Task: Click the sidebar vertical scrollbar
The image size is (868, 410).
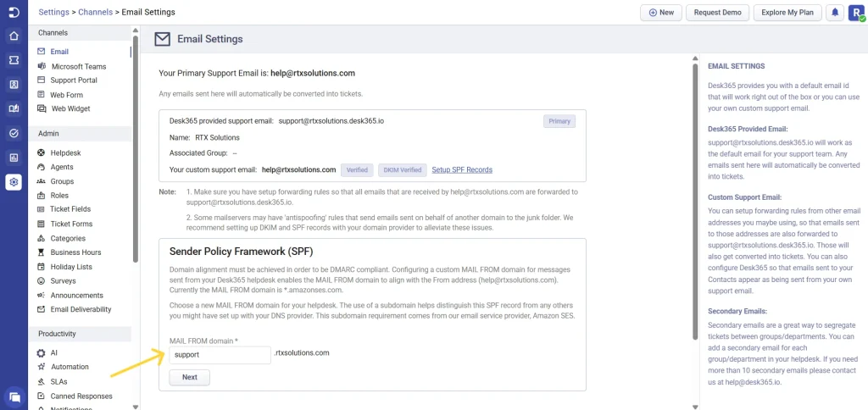Action: [x=136, y=149]
